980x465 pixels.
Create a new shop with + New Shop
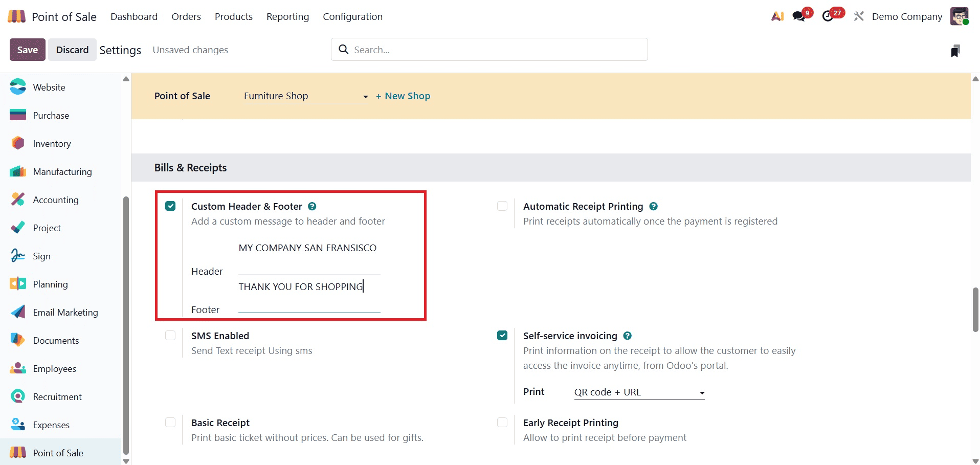point(403,96)
